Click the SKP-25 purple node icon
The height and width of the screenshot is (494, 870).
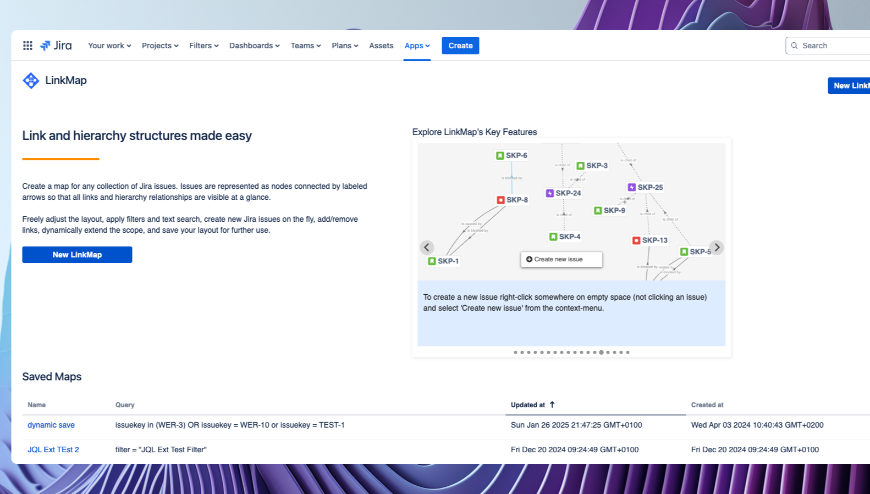point(631,187)
